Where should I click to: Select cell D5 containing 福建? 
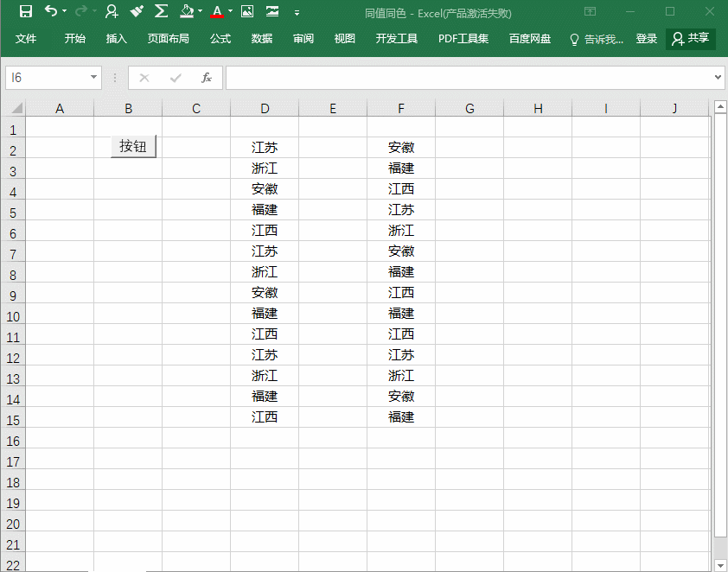tap(265, 210)
